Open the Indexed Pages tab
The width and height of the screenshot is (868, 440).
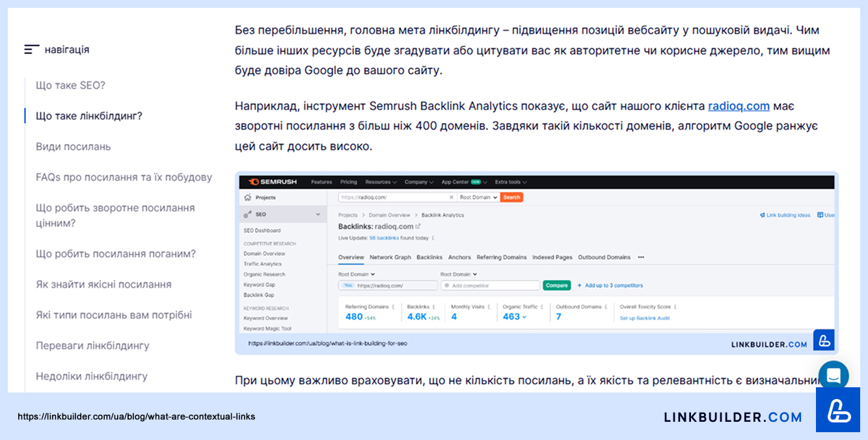[x=552, y=257]
